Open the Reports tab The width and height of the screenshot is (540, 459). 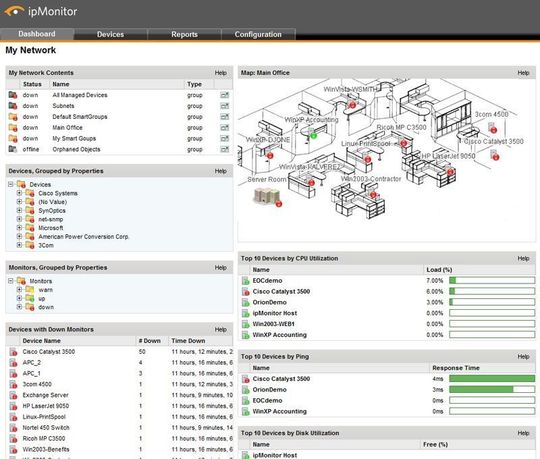(x=185, y=34)
